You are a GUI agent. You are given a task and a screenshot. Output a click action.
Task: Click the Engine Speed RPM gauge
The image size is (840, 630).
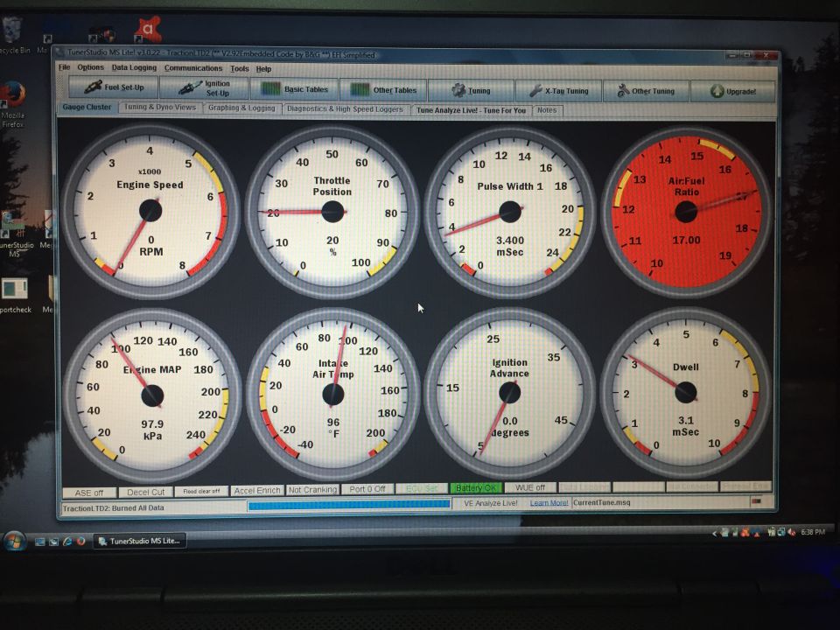point(151,211)
